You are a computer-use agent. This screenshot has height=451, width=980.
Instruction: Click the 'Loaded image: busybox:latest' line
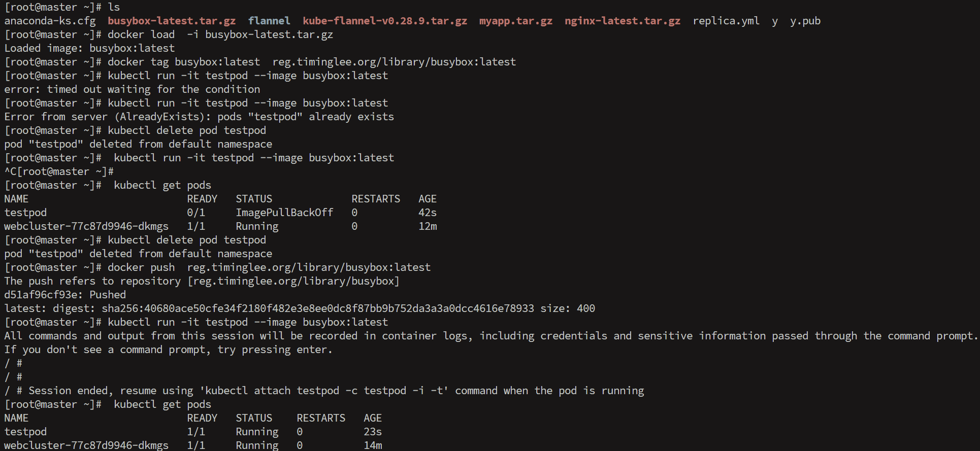(x=89, y=48)
